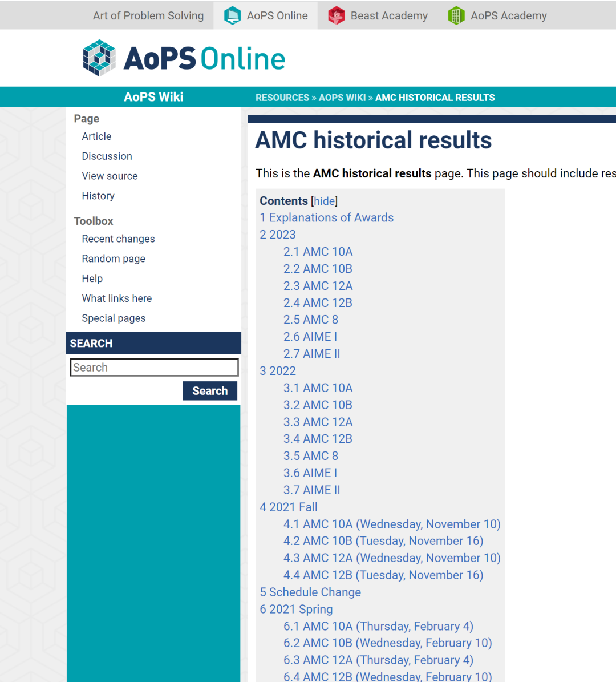Open the AoPS Academy tab
This screenshot has width=616, height=682.
(497, 15)
